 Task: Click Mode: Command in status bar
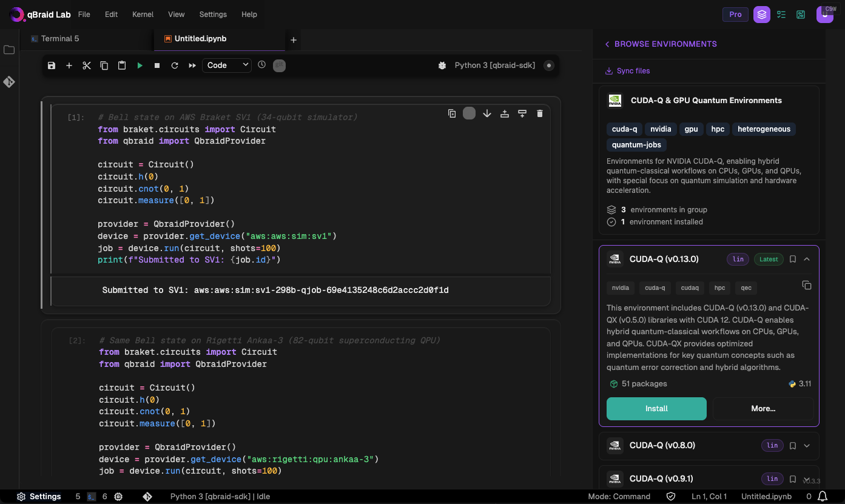tap(619, 497)
